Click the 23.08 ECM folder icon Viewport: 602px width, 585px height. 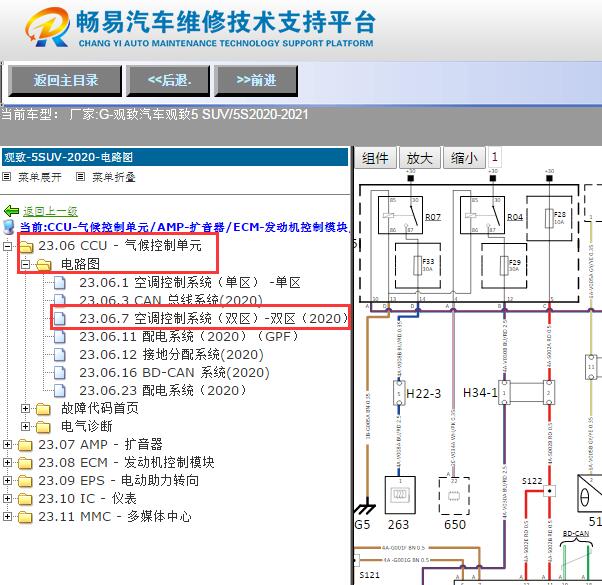(x=25, y=463)
